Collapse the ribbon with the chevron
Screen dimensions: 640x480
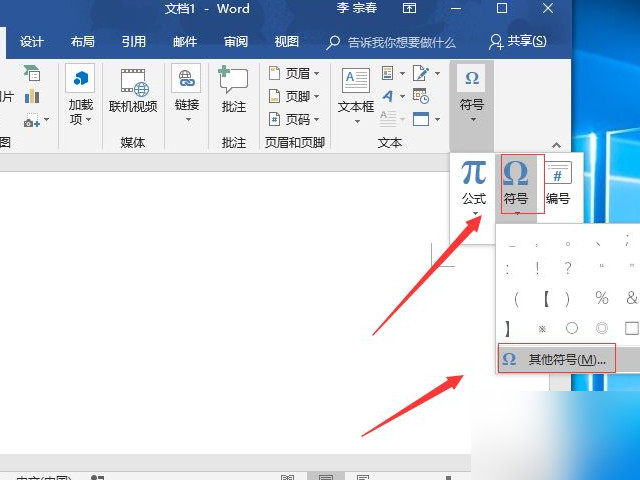(x=556, y=145)
